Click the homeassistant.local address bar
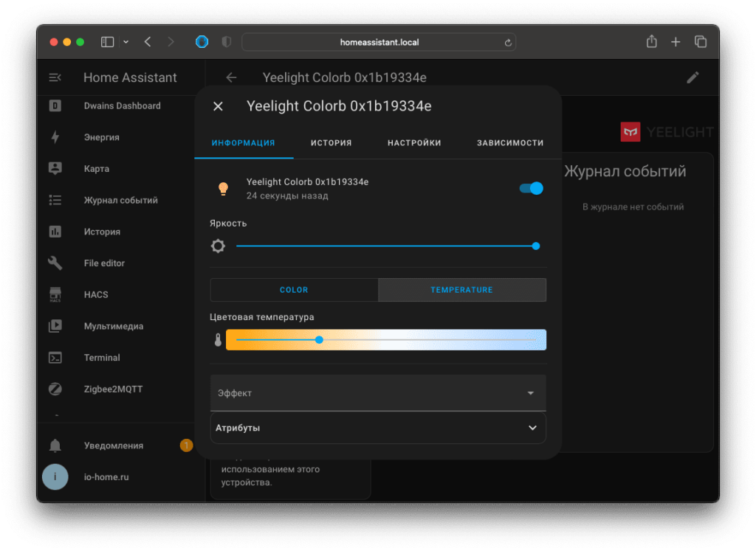756x551 pixels. pos(379,42)
